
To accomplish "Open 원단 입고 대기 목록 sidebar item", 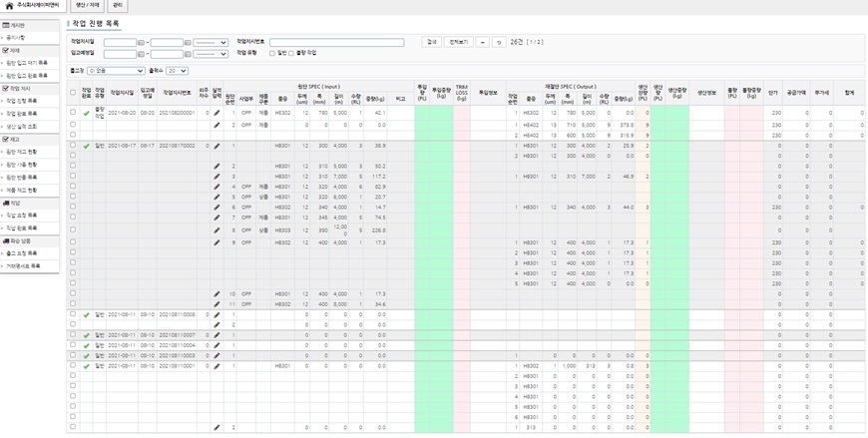I will coord(29,63).
